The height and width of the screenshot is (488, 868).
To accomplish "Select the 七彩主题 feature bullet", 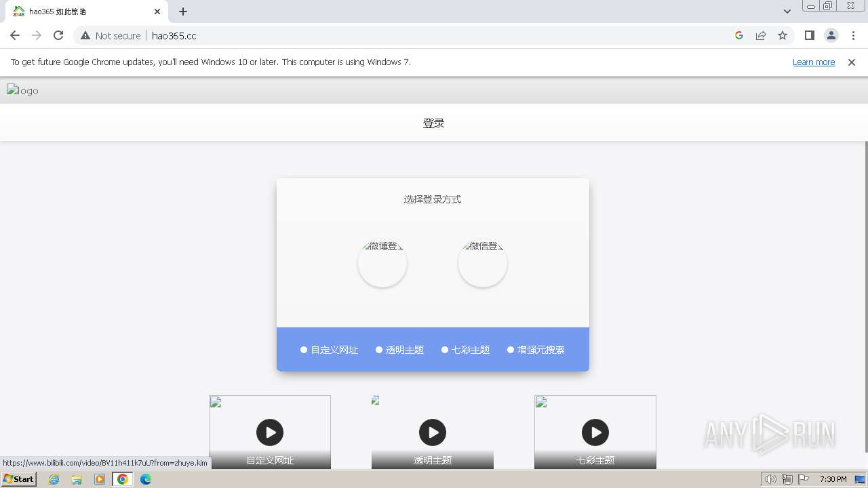I will [x=465, y=350].
